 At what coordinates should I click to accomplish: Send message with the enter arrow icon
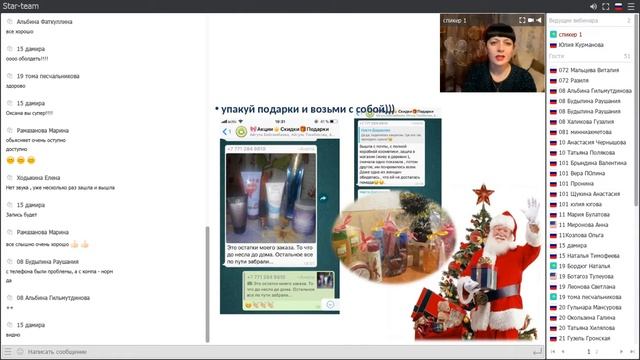tap(538, 351)
